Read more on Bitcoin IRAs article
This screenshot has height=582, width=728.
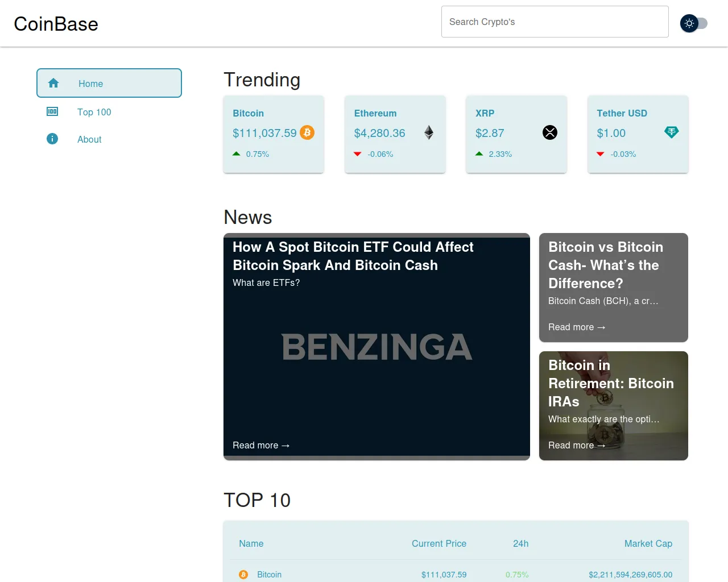(577, 445)
